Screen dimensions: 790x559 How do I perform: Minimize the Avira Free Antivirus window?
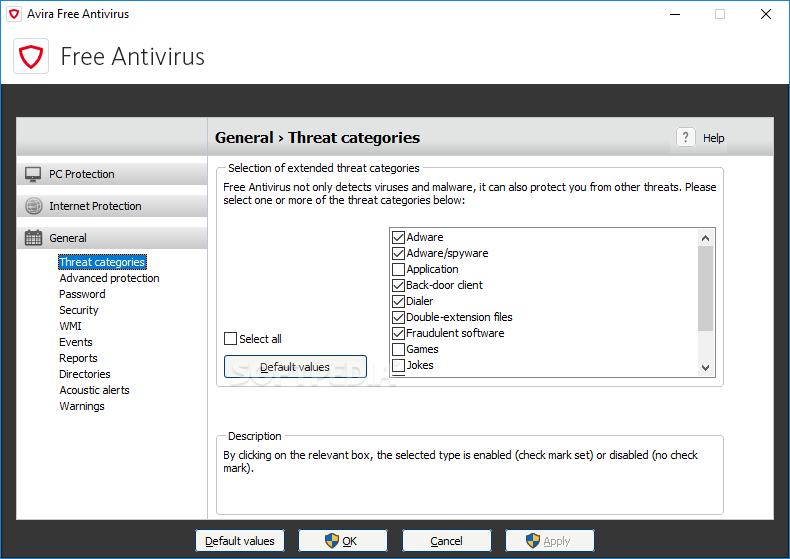tap(675, 14)
